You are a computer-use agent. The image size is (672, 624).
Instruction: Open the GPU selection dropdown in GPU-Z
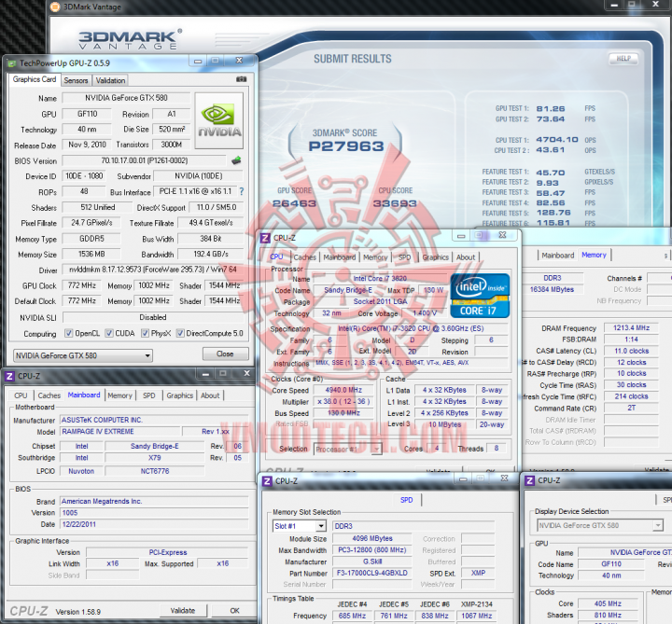click(x=83, y=355)
